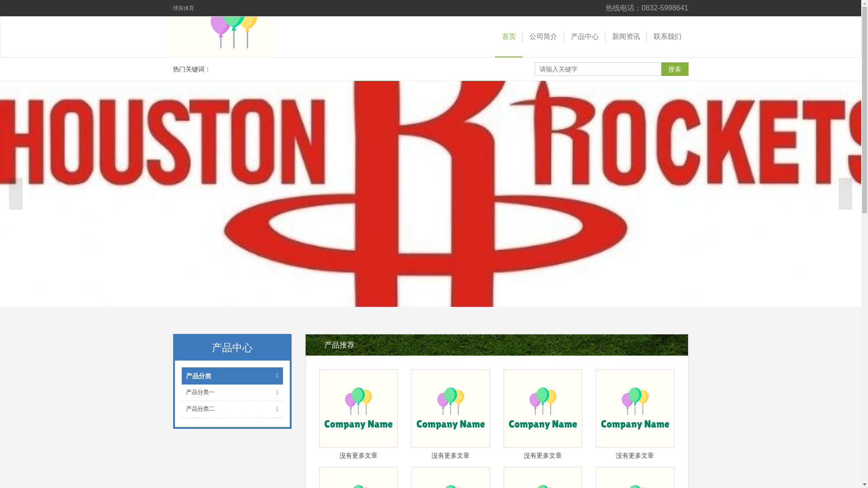Expand the 产品分类一 arrow

coord(277,393)
